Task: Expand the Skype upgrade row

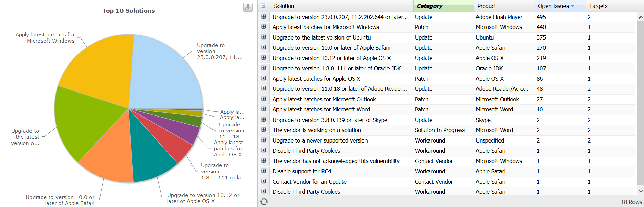Action: pyautogui.click(x=263, y=120)
